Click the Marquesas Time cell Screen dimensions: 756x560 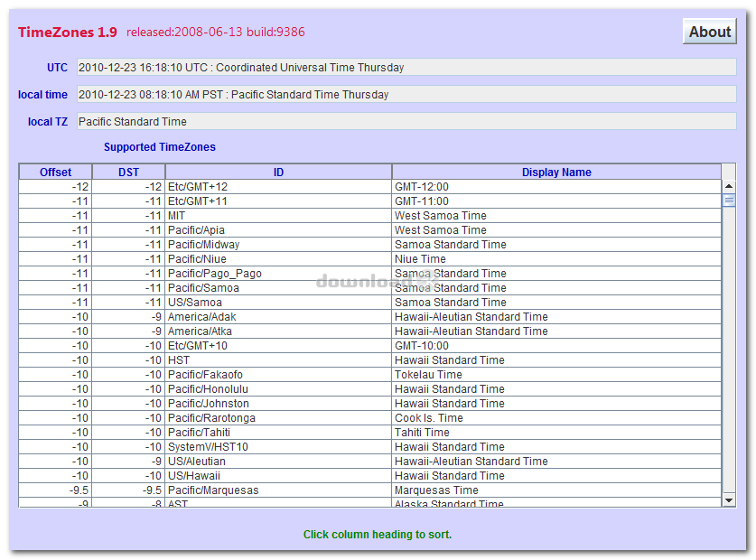pos(556,490)
